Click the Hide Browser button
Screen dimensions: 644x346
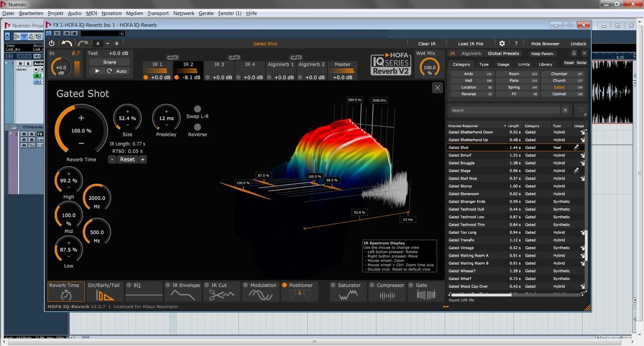tap(545, 44)
